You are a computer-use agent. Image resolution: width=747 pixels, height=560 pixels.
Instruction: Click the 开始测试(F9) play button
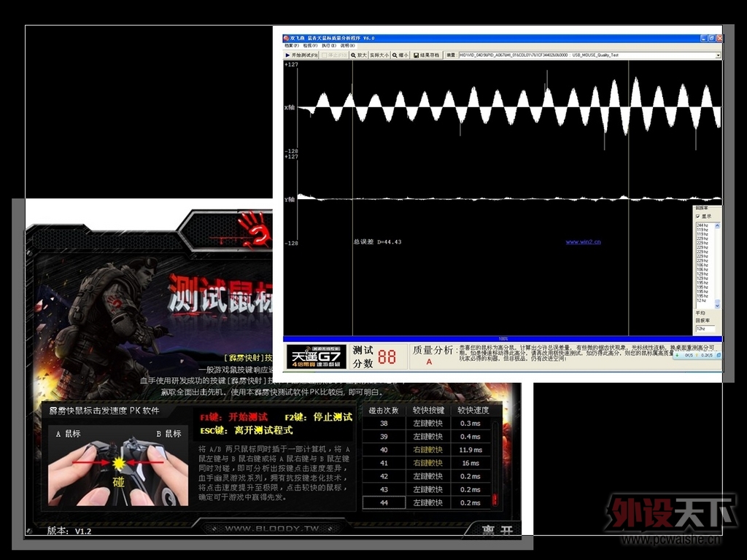(301, 55)
